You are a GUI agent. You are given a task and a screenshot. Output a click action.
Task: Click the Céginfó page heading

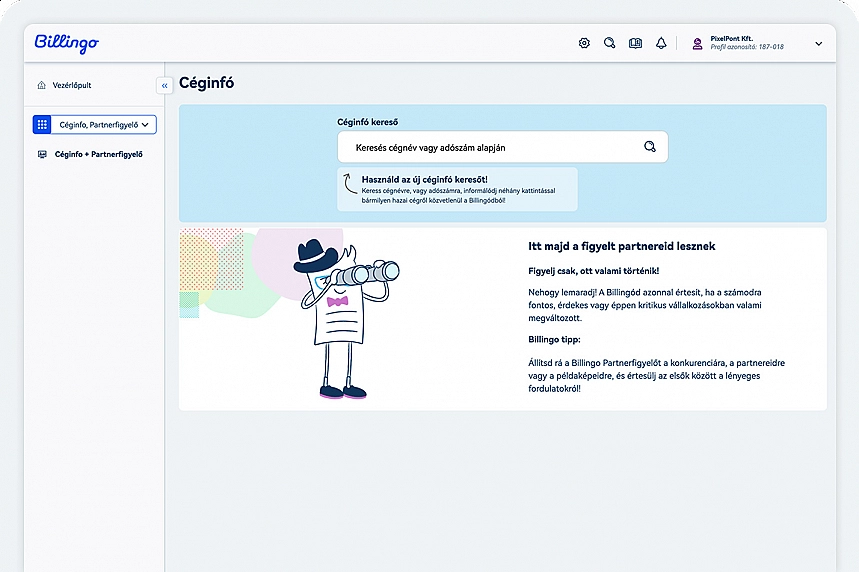coord(207,83)
